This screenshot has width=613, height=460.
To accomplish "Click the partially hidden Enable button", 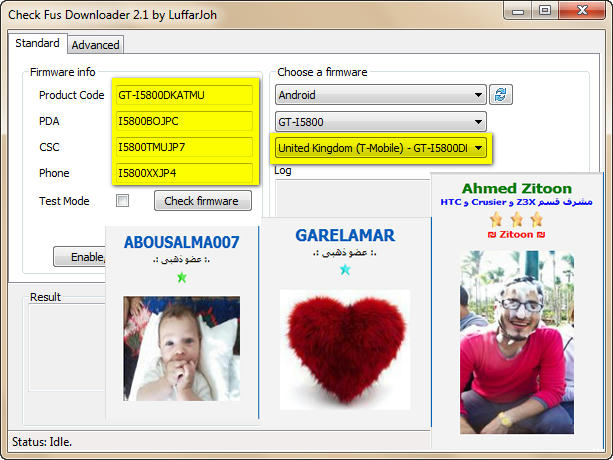I will click(x=80, y=257).
